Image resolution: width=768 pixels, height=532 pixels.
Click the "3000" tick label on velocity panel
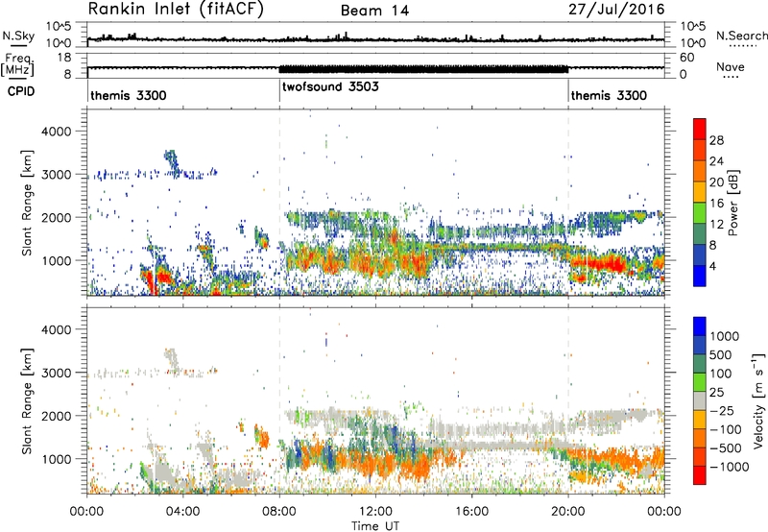point(56,373)
